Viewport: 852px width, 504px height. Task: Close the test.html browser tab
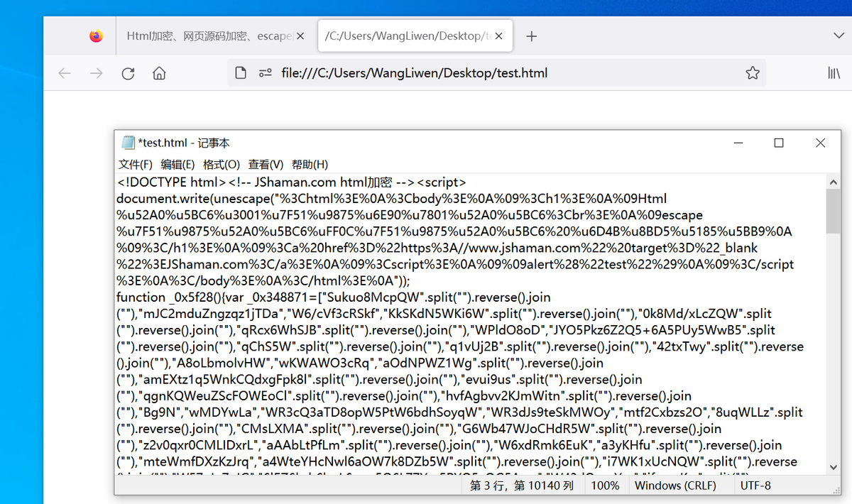point(498,35)
